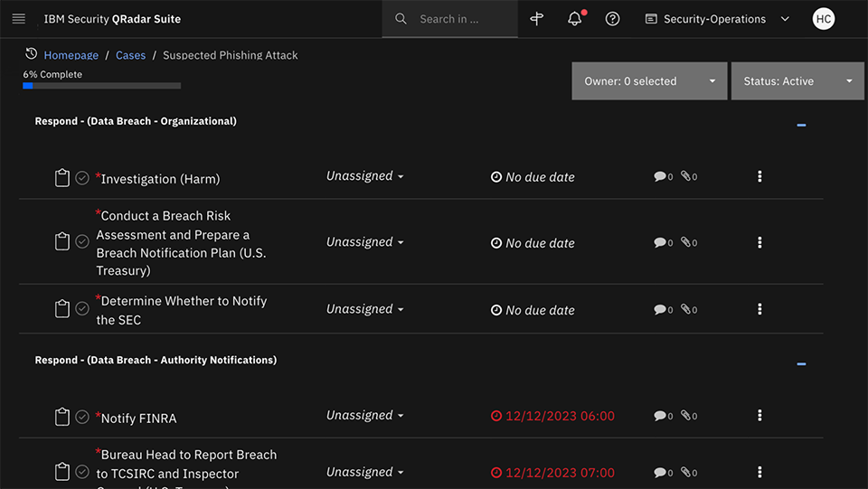Open three-dot menu for Determine Whether to Notify SEC
This screenshot has height=489, width=868.
coord(759,309)
